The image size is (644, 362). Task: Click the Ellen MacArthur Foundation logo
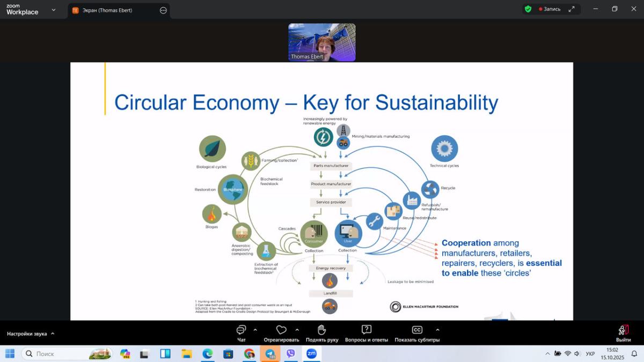pos(424,307)
